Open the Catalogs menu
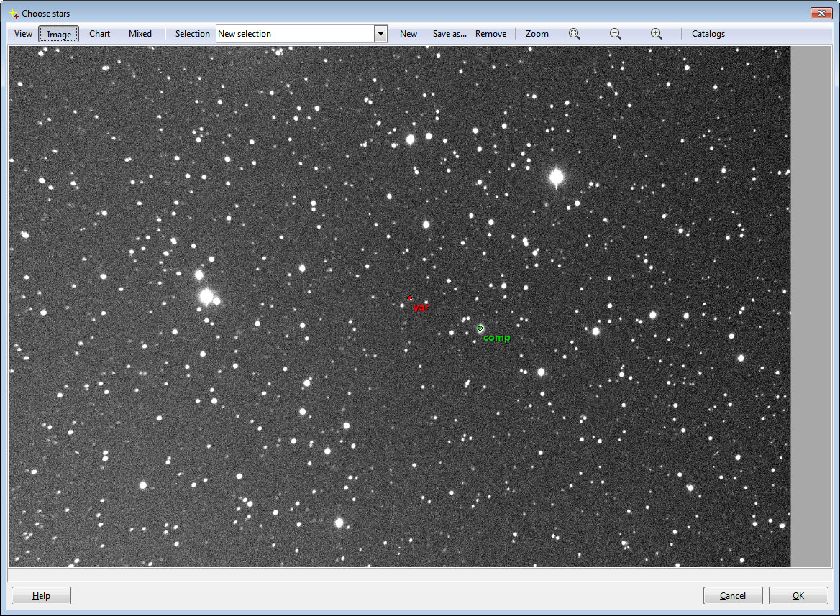 708,34
